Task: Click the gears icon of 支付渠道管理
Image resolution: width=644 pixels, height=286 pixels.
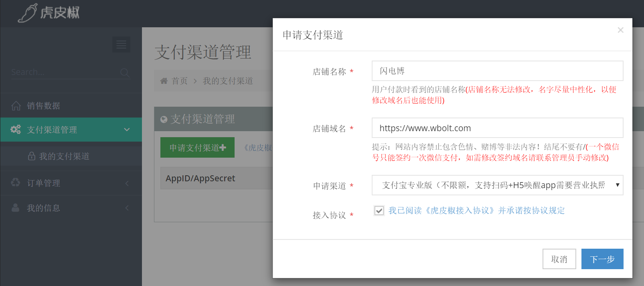Action: pos(16,129)
